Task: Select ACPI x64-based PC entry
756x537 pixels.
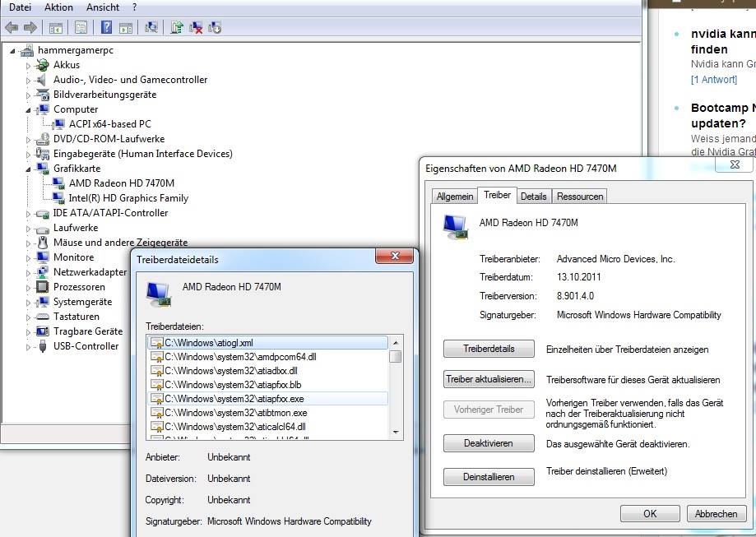Action: (110, 124)
